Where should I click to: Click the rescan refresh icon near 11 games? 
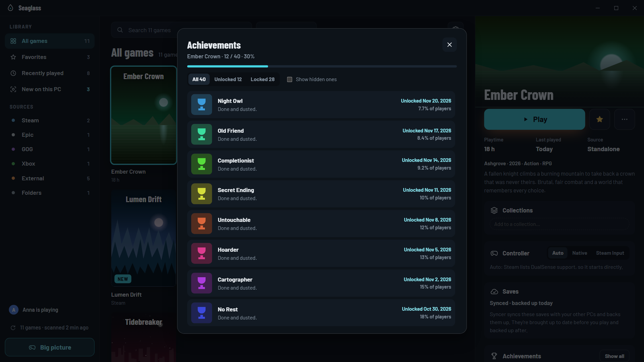[13, 328]
